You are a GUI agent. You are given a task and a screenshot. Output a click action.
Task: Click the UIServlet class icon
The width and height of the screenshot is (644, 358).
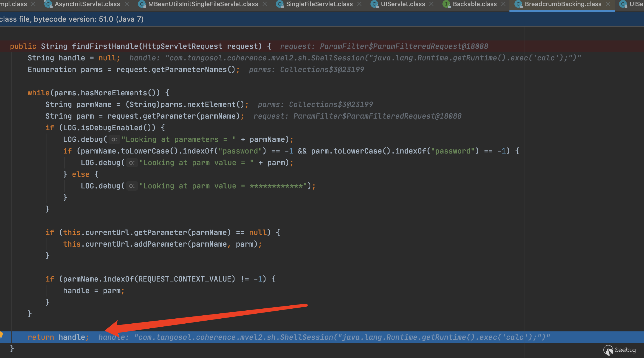click(x=374, y=4)
